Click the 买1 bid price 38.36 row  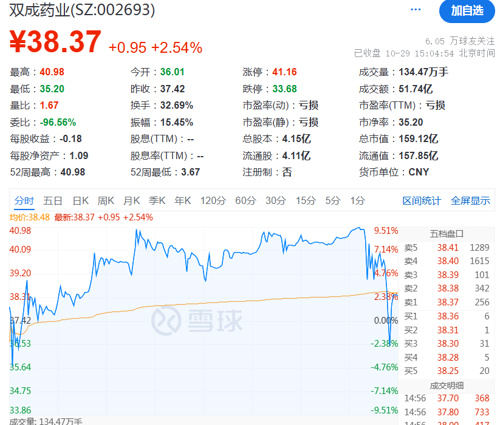(447, 316)
